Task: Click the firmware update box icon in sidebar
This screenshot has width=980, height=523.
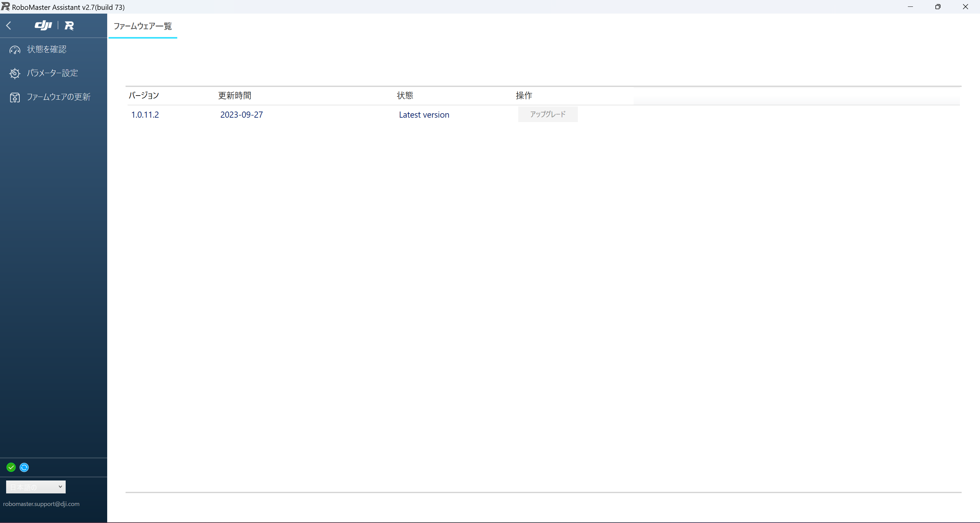Action: 14,97
